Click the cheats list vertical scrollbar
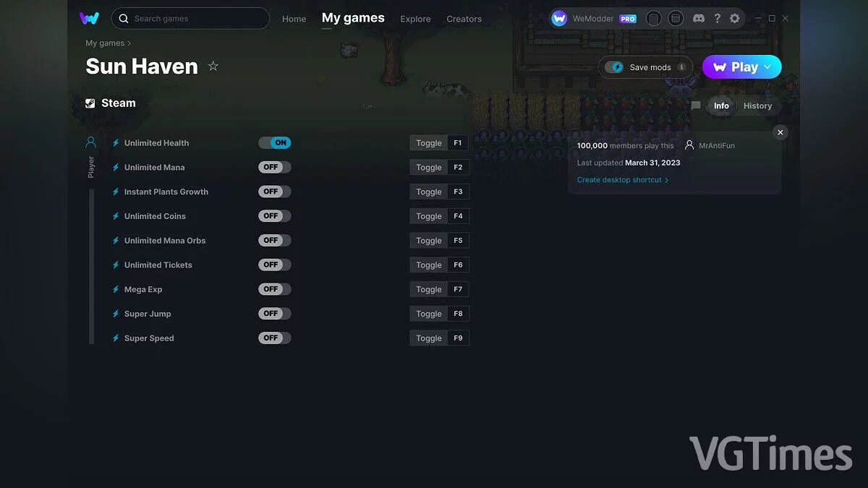This screenshot has width=868, height=488. [x=92, y=266]
